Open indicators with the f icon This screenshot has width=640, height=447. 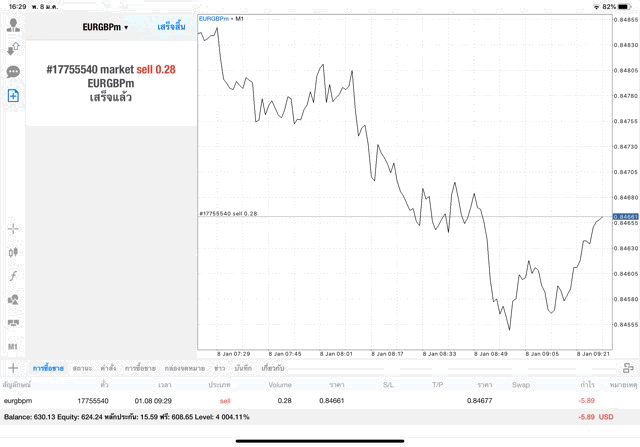[14, 275]
